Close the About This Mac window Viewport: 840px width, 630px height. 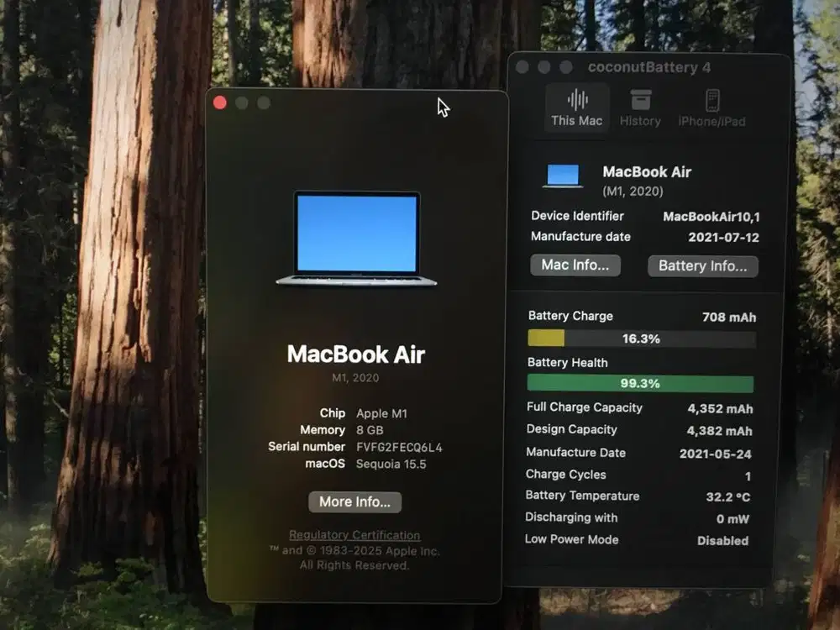point(220,102)
